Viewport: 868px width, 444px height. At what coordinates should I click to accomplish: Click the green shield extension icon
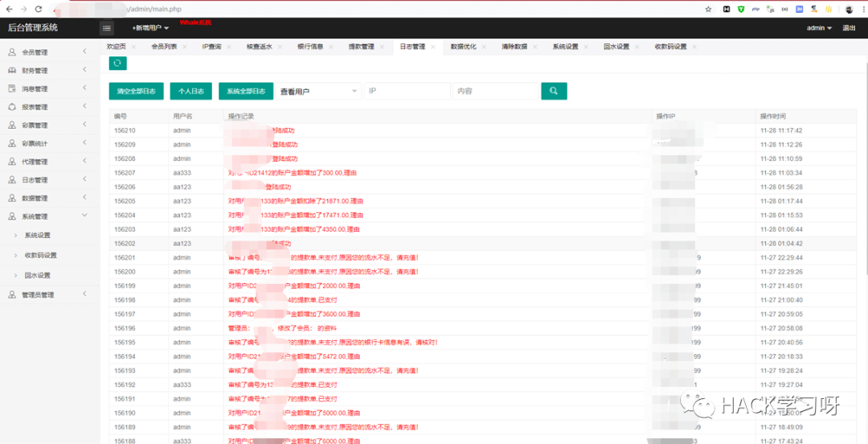click(741, 9)
